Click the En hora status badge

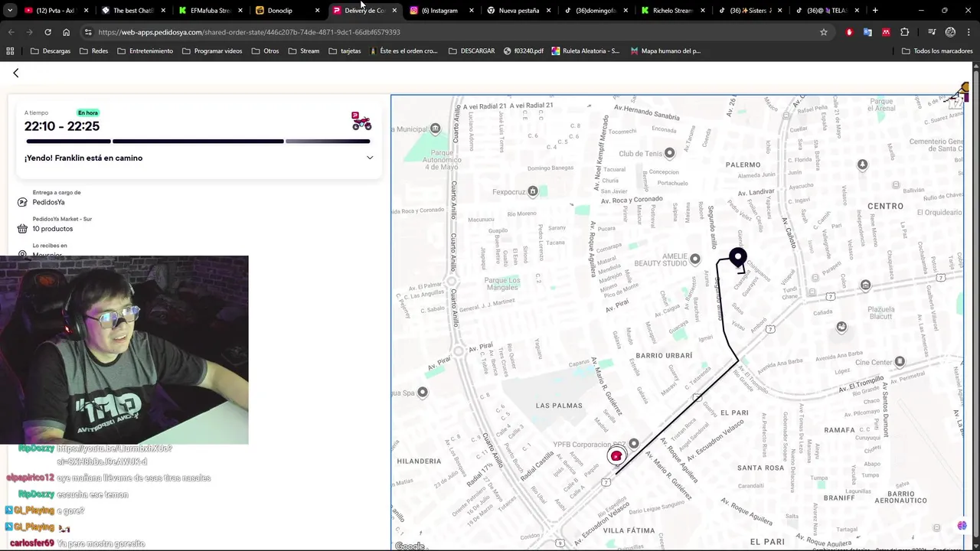(88, 112)
